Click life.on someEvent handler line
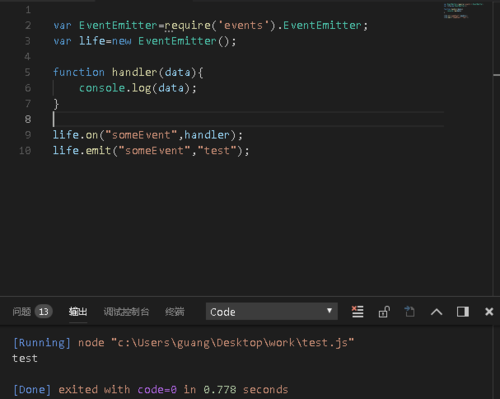This screenshot has width=500, height=399. pos(148,135)
